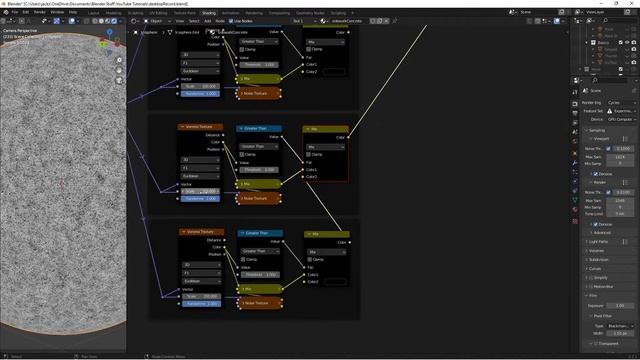This screenshot has height=360, width=640.
Task: Open Modifier properties wrench tab icon
Action: 575,163
